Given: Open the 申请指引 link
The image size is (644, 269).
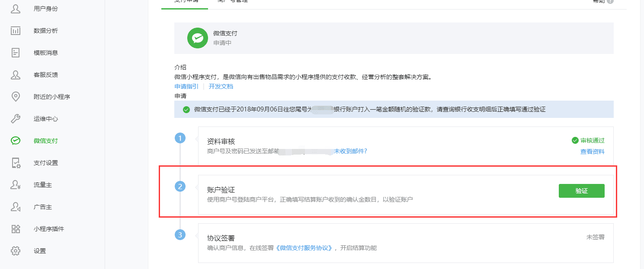Looking at the screenshot, I should click(x=186, y=86).
